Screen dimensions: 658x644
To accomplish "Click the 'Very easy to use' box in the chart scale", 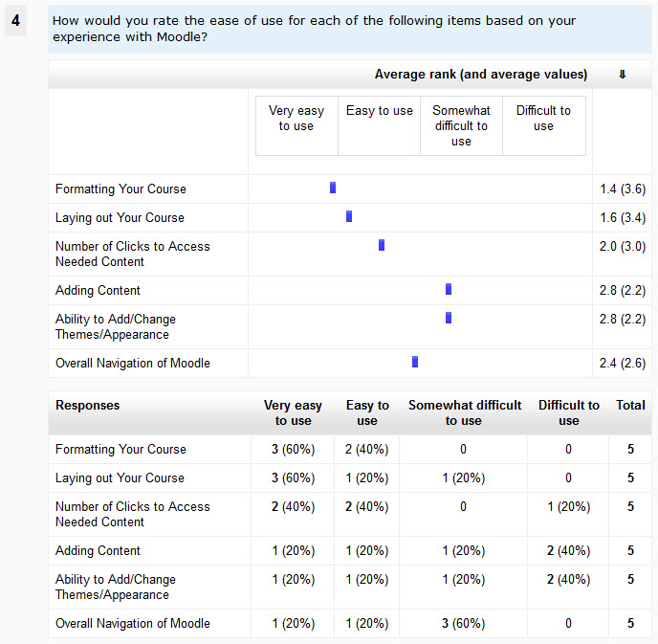I will coord(296,119).
